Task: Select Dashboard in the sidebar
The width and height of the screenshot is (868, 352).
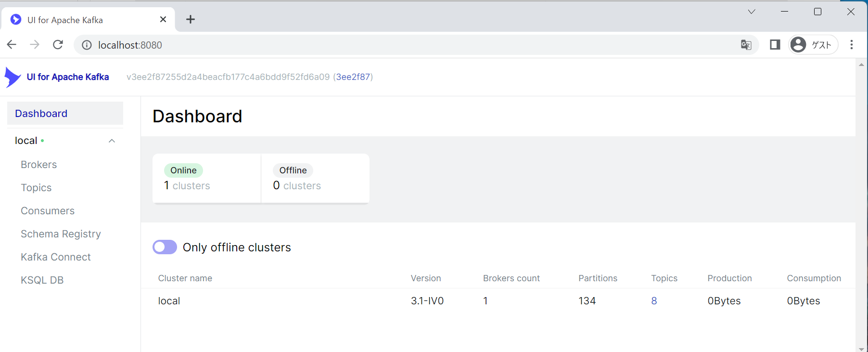Action: [65, 113]
